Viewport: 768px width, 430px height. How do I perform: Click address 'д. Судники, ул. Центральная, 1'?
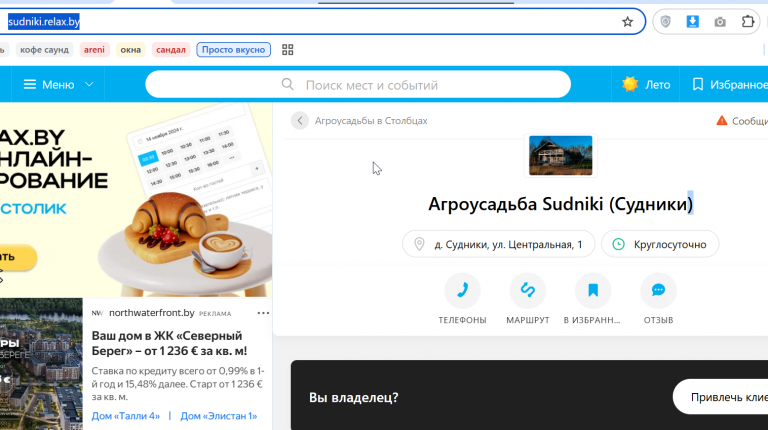coord(499,244)
